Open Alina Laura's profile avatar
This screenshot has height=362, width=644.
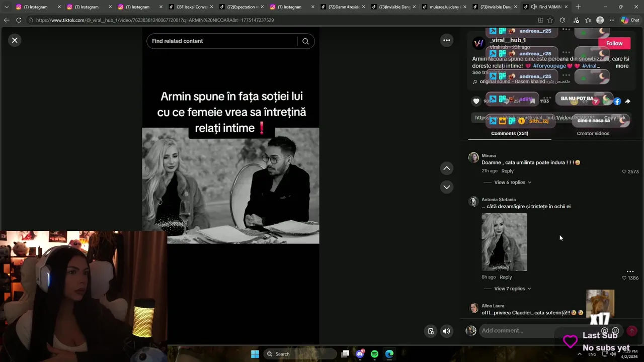pos(473,308)
